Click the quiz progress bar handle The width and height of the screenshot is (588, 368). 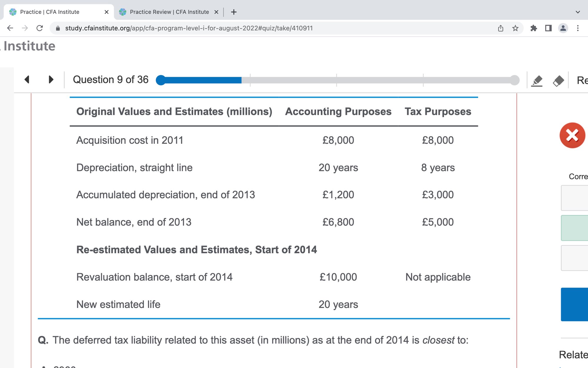pos(161,80)
